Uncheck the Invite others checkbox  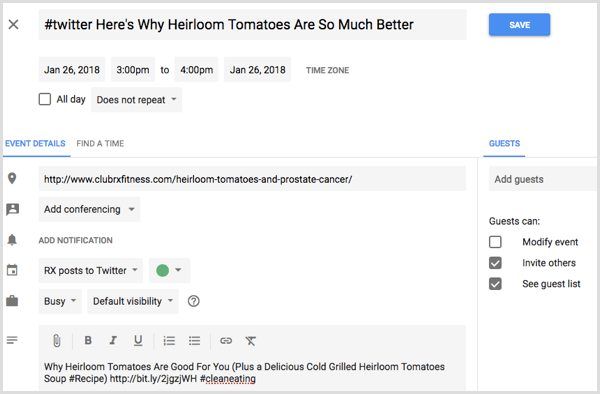(x=495, y=263)
